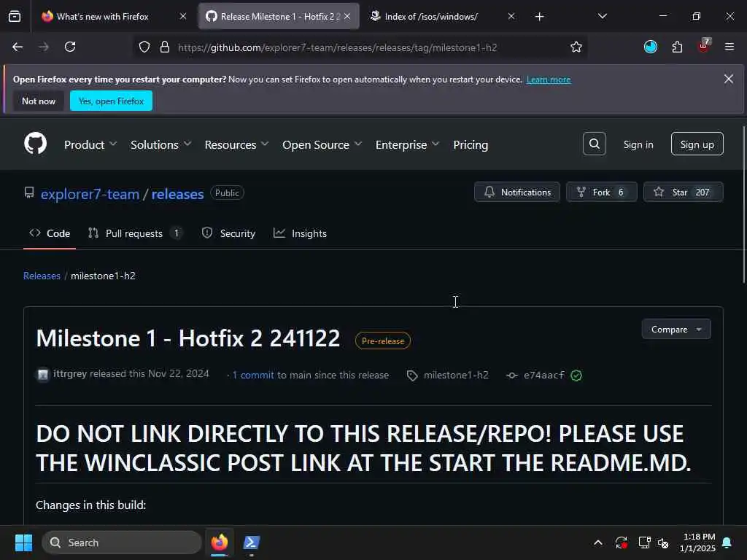Close the What's new with Firefox tab

click(x=183, y=16)
